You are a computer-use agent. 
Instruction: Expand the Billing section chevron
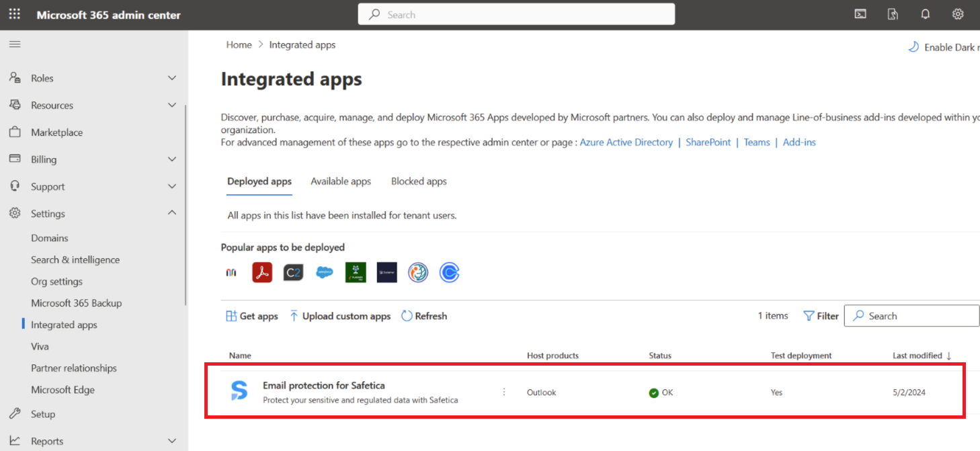pos(172,159)
